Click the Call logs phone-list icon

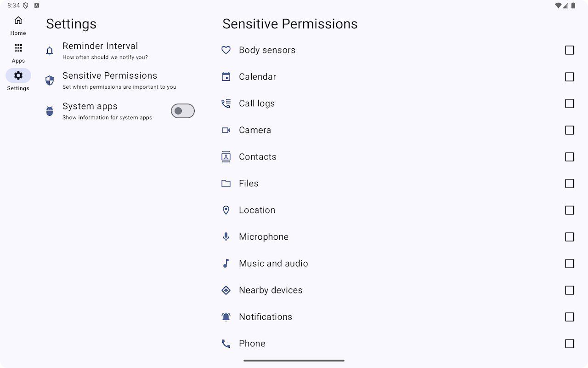click(x=226, y=103)
